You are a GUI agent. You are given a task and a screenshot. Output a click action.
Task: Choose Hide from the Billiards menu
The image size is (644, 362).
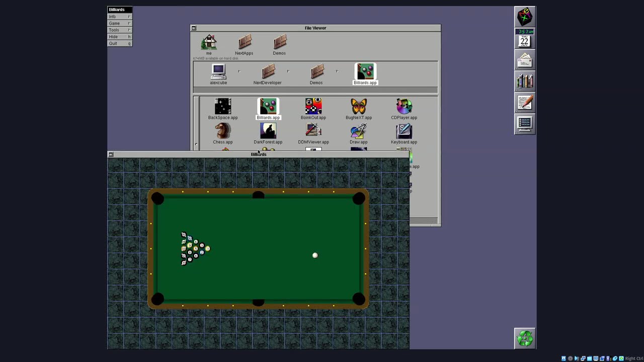120,37
